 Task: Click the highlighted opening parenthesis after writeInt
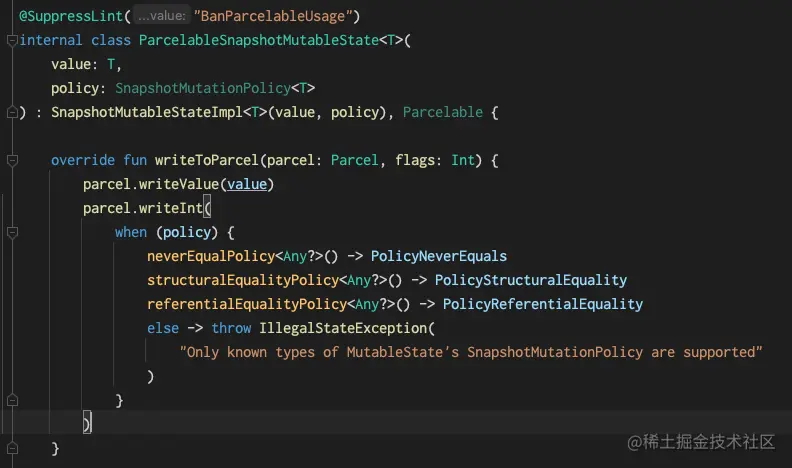(207, 208)
